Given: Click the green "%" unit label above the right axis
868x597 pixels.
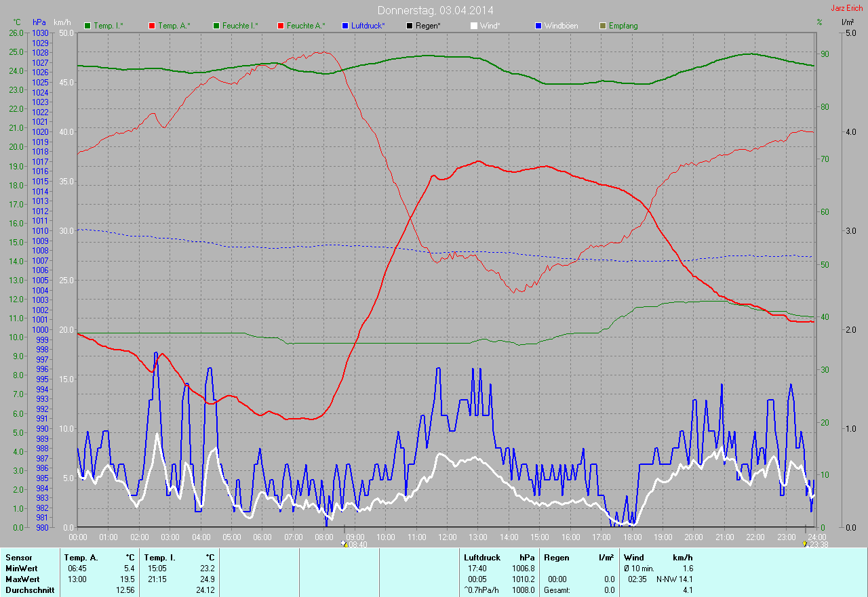Looking at the screenshot, I should 819,22.
